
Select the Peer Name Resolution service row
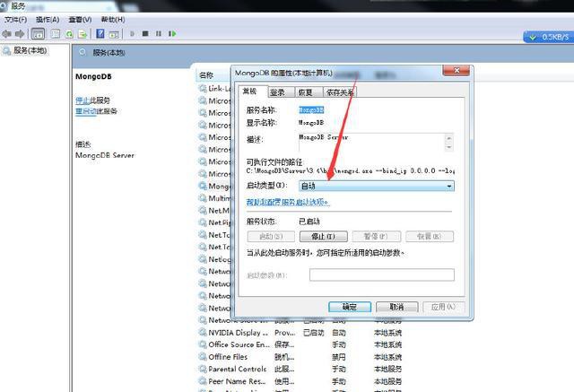pyautogui.click(x=300, y=381)
